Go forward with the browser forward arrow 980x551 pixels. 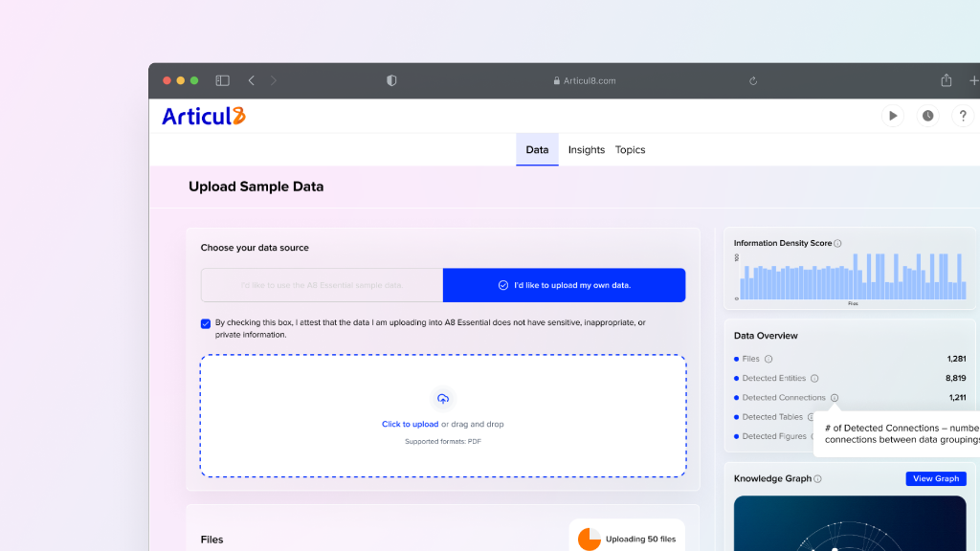point(273,80)
